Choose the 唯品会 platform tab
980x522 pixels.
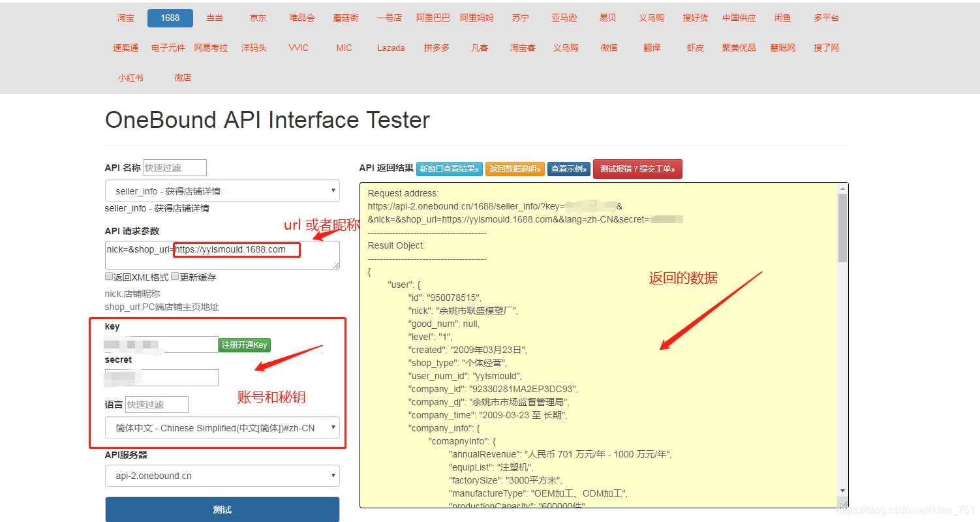(302, 18)
